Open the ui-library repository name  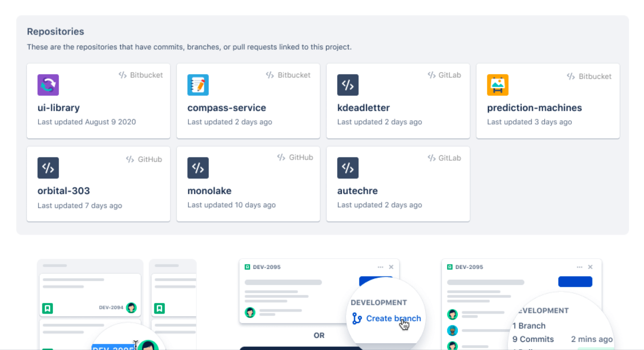tap(58, 108)
